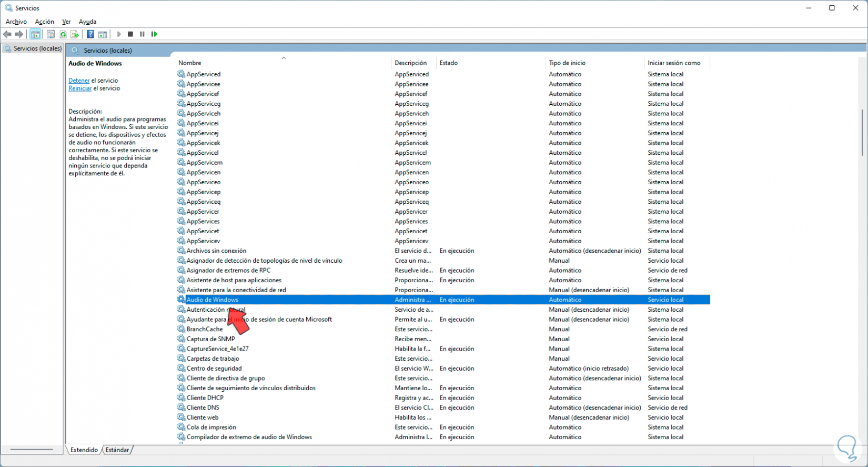Screen dimensions: 868x467
Task: Click the gear icon beside Cliente web
Action: tap(181, 418)
